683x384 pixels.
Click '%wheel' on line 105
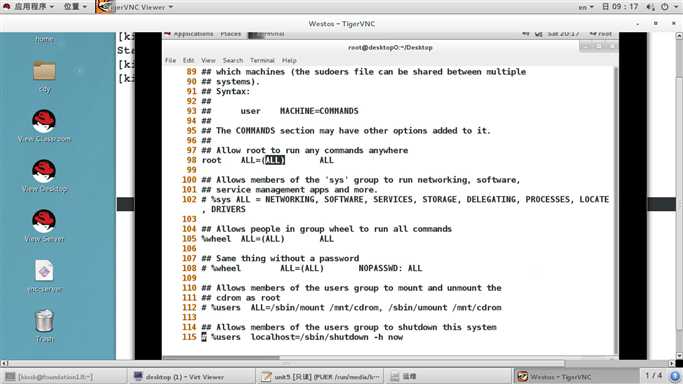216,239
